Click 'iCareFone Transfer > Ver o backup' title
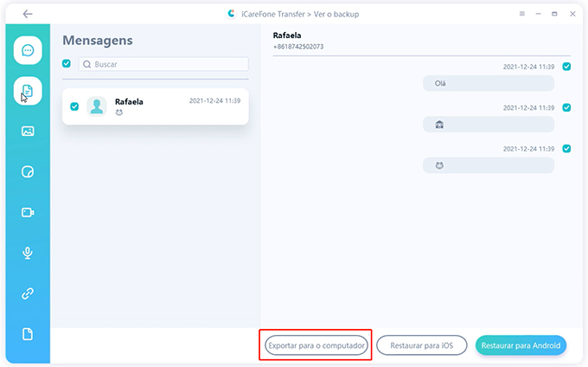Screen dimensions: 588x367 [x=300, y=14]
